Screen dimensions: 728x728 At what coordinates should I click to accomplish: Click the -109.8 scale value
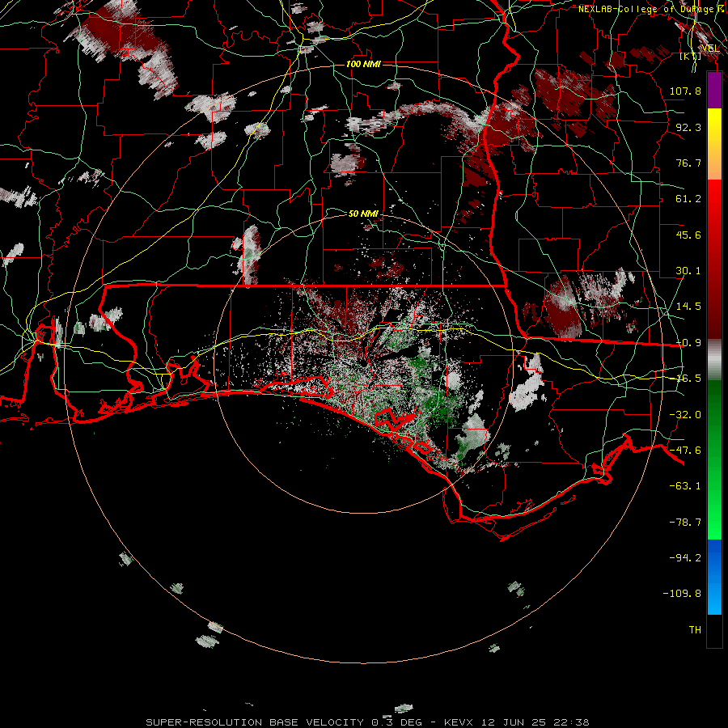pos(682,594)
